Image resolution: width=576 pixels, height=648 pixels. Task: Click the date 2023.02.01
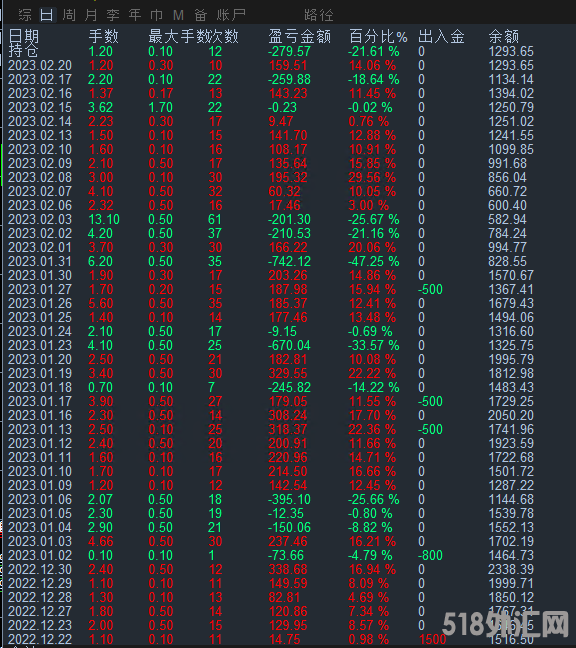pos(40,248)
